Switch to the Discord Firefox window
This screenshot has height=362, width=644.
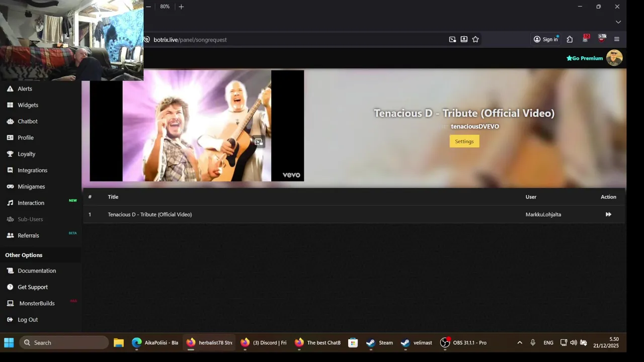[264, 343]
